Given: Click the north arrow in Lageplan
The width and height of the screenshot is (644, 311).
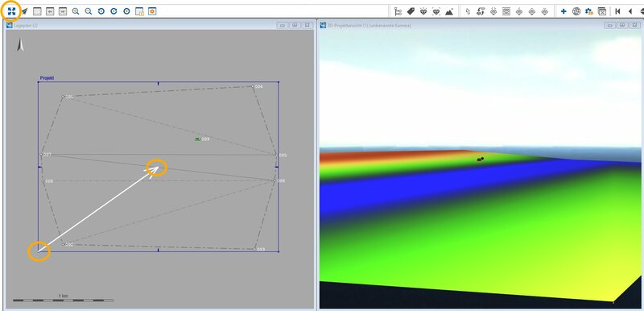Looking at the screenshot, I should 20,45.
